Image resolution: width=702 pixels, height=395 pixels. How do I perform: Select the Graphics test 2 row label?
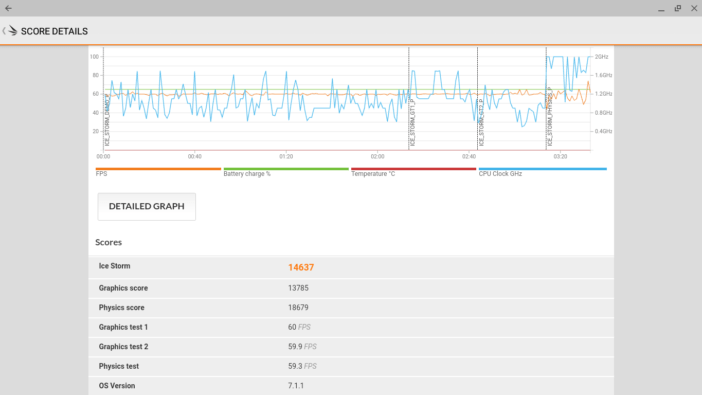[x=123, y=347]
